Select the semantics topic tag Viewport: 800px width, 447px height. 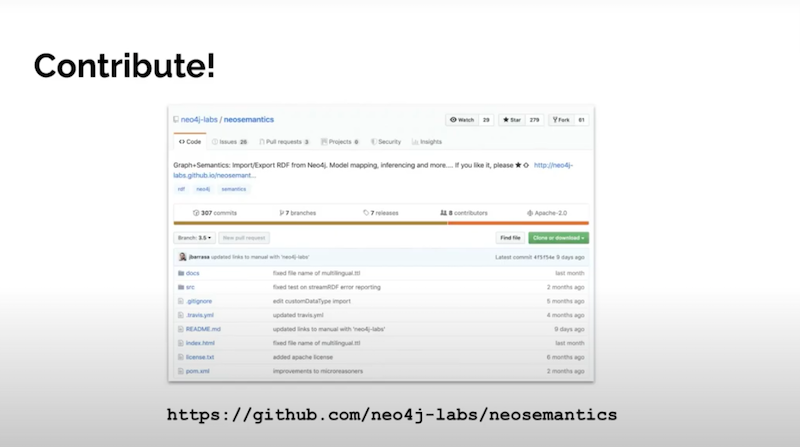pos(234,189)
